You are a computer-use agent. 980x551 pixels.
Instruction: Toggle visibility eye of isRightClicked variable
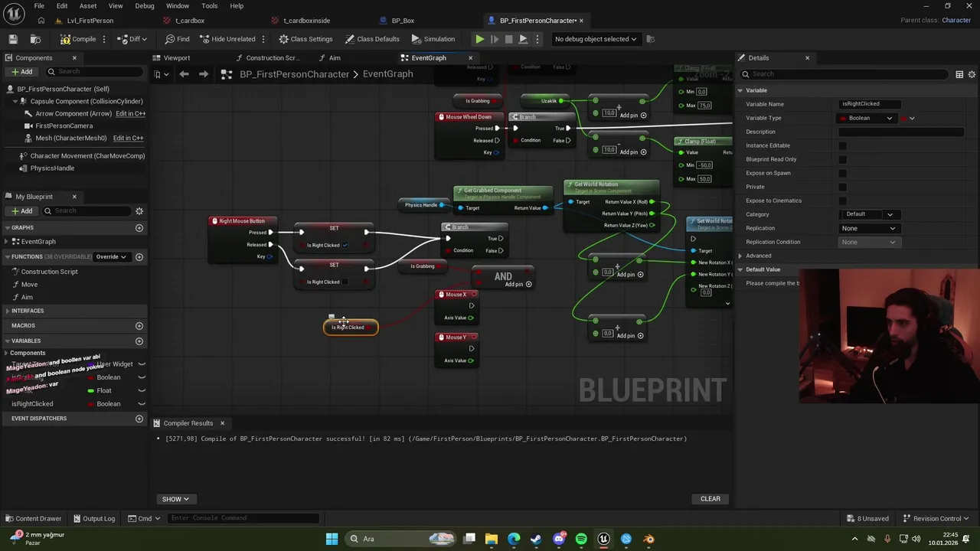[x=142, y=404]
